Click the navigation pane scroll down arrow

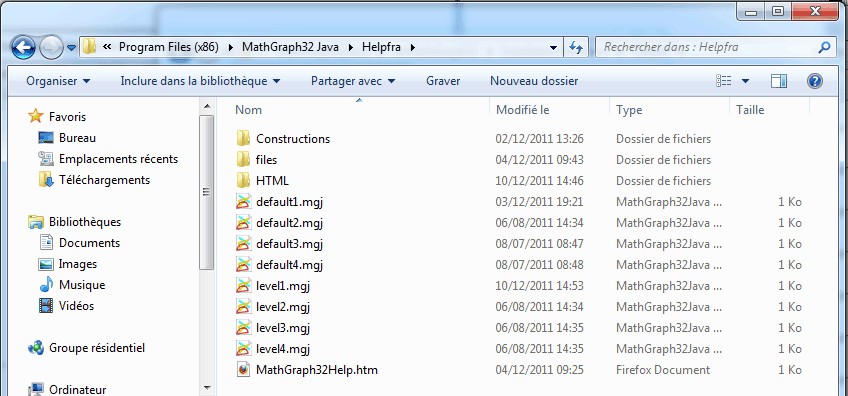pyautogui.click(x=206, y=388)
